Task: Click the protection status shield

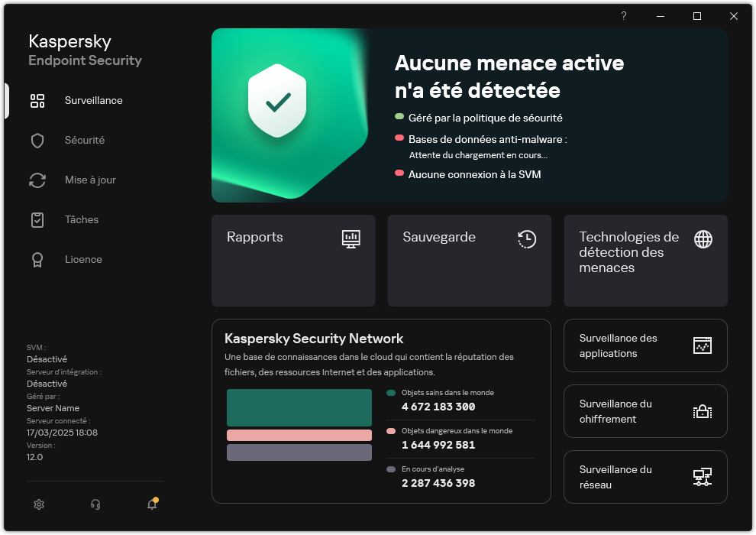Action: tap(277, 100)
